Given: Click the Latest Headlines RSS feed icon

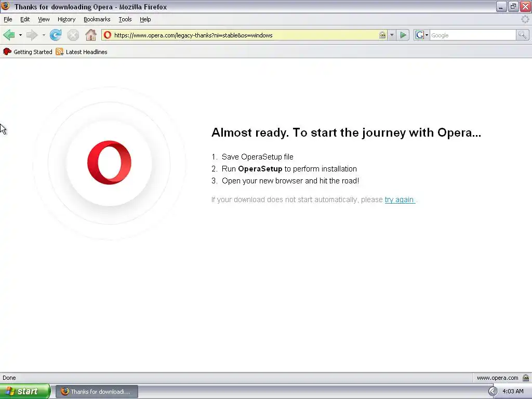Looking at the screenshot, I should click(x=59, y=51).
